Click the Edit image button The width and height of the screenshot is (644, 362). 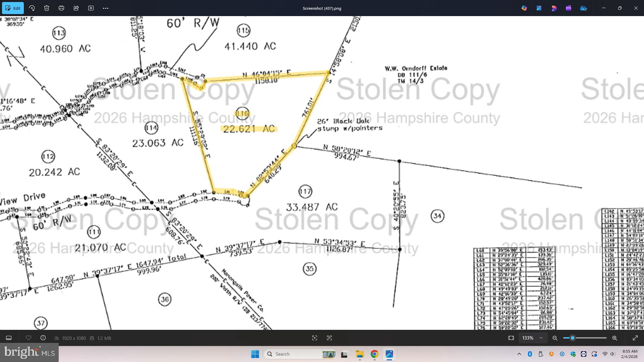point(13,8)
